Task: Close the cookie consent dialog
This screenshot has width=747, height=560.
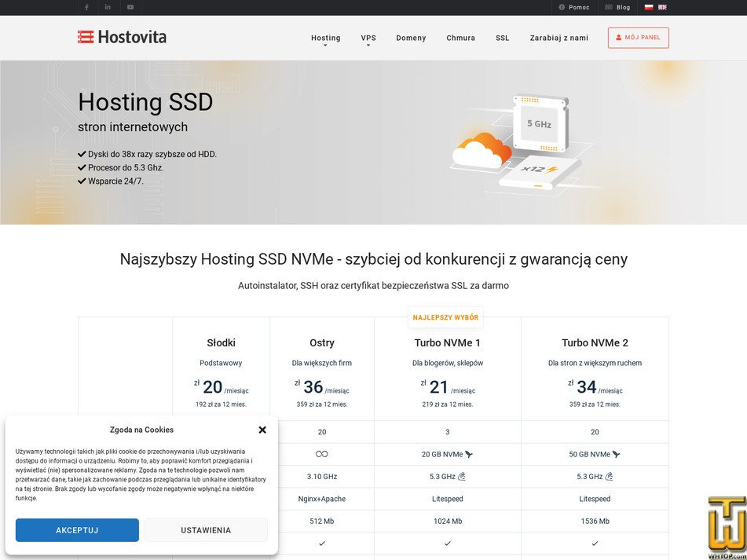Action: click(x=262, y=430)
